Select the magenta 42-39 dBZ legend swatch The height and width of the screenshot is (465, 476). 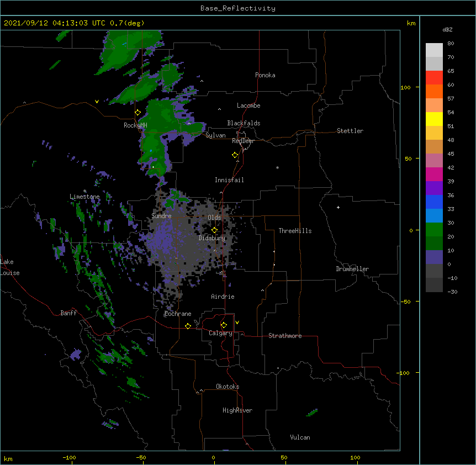tap(434, 174)
